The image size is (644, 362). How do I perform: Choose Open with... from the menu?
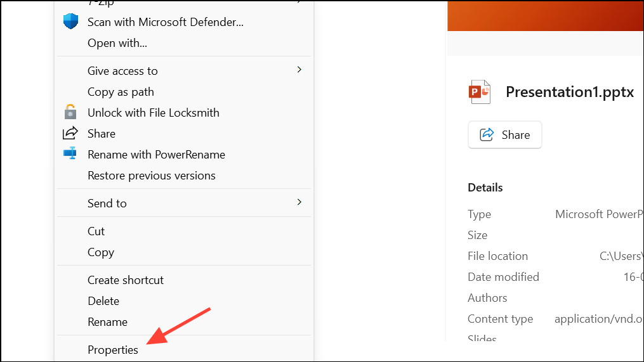[117, 43]
